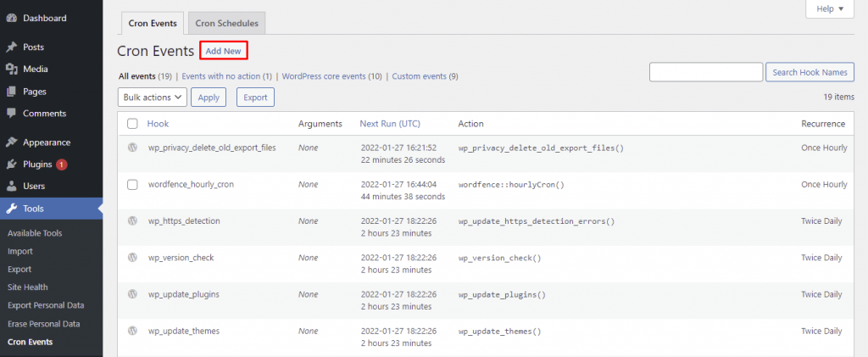Click the Appearance brush icon
The width and height of the screenshot is (868, 357).
click(x=11, y=142)
